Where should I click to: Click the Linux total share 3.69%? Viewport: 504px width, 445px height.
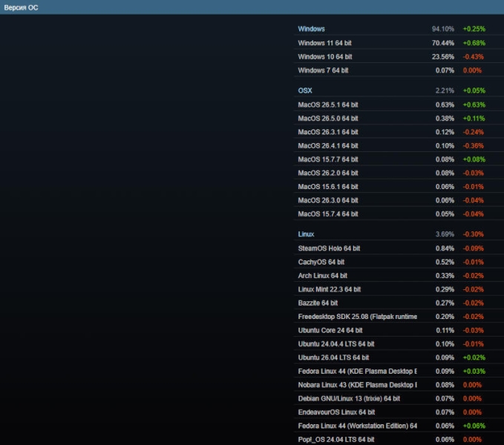[445, 234]
